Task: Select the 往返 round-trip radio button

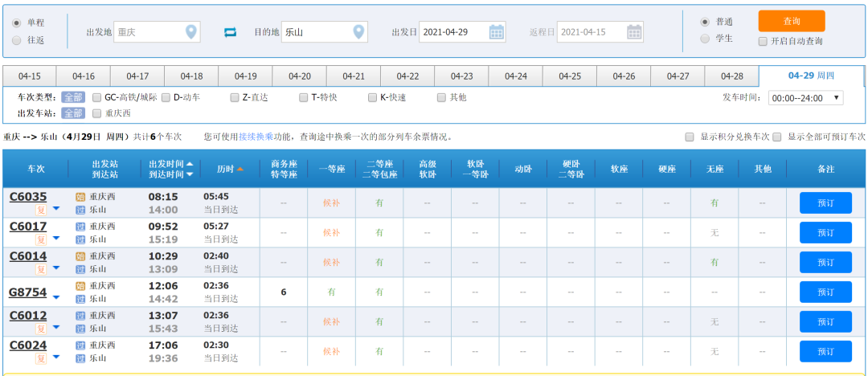Action: 17,40
